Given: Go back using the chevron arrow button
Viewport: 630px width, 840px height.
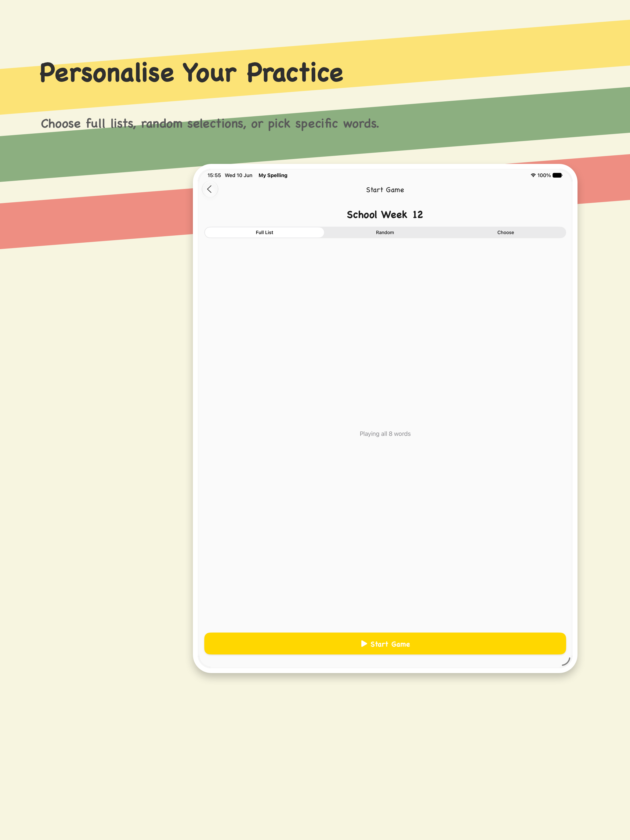Looking at the screenshot, I should pyautogui.click(x=210, y=189).
